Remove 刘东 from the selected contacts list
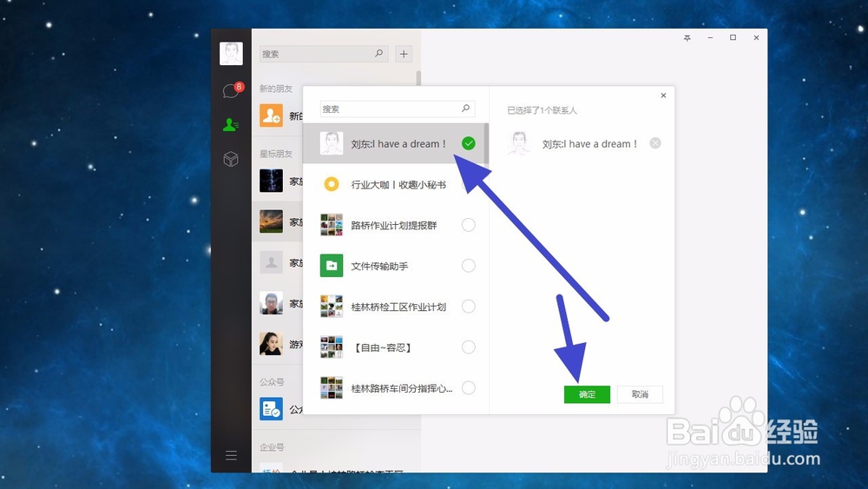 [x=655, y=143]
